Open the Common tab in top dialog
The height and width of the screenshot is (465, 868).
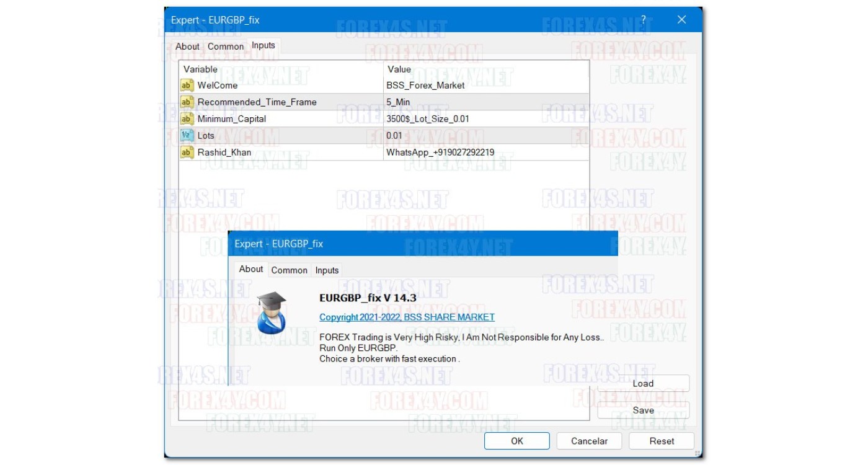(x=226, y=46)
